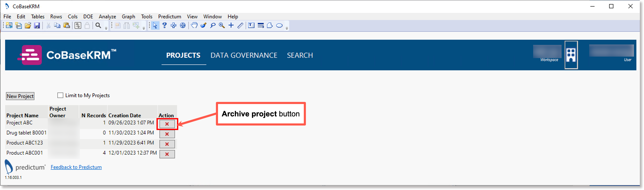This screenshot has width=644, height=190.
Task: Select the Scroller target tool
Action: point(183,26)
